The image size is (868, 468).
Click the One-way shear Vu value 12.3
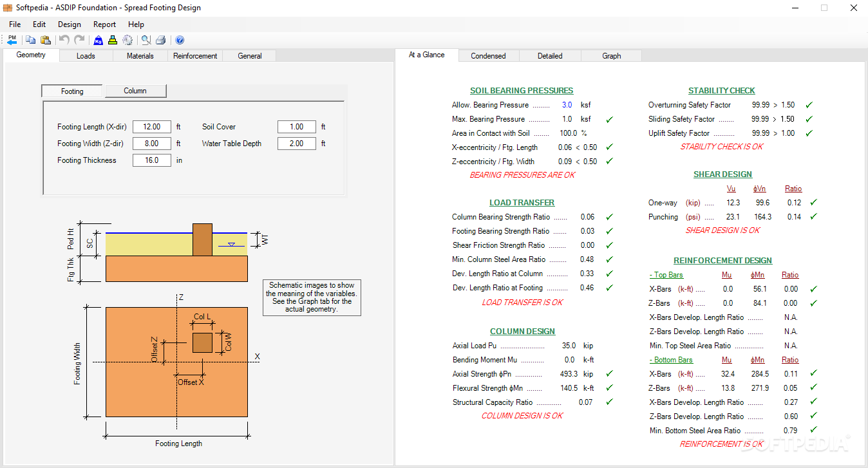click(x=733, y=203)
